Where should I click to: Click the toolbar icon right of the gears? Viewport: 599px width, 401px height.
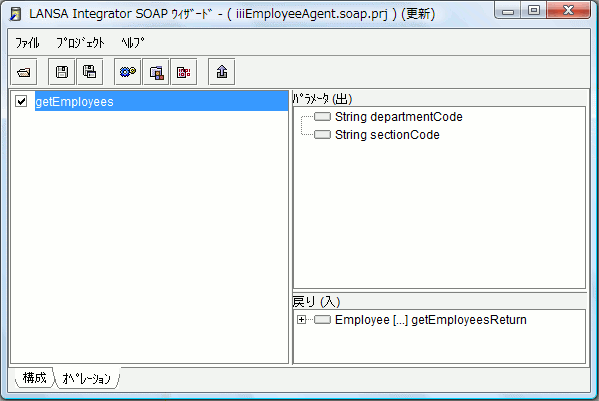click(x=156, y=72)
